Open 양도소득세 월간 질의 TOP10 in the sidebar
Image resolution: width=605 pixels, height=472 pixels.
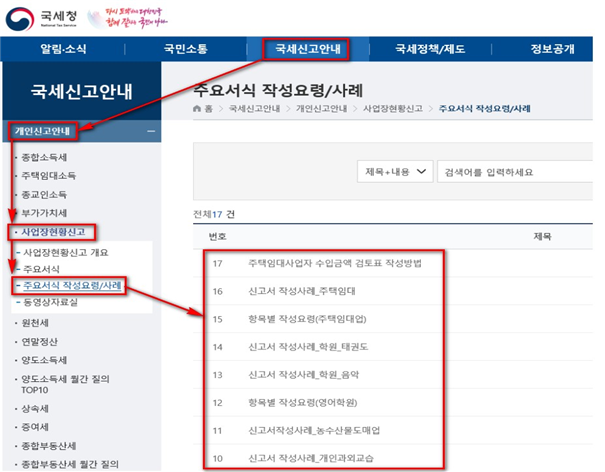point(61,386)
